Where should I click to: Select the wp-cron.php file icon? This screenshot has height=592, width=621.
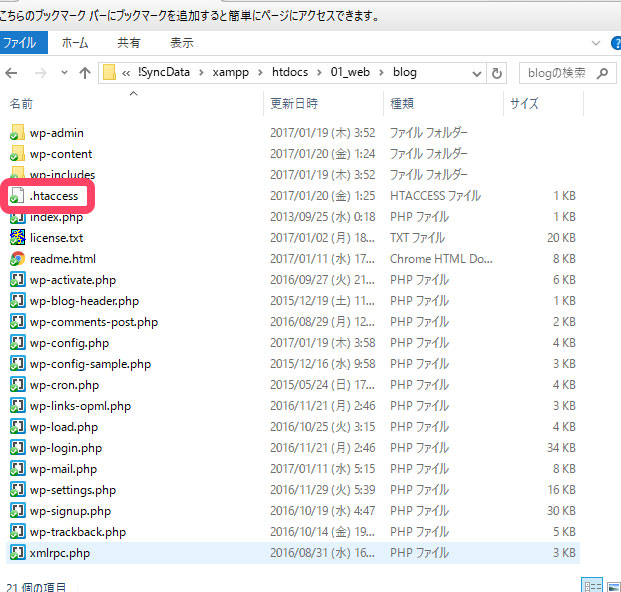click(17, 385)
